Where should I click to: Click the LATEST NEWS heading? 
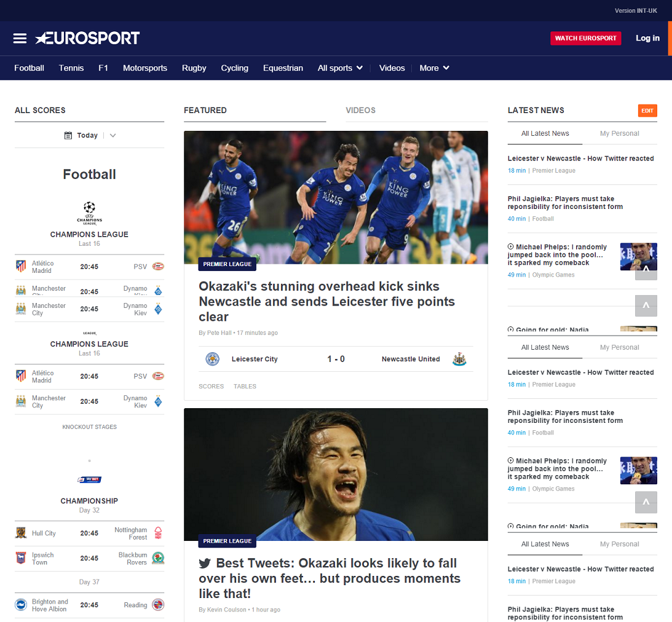click(x=536, y=110)
